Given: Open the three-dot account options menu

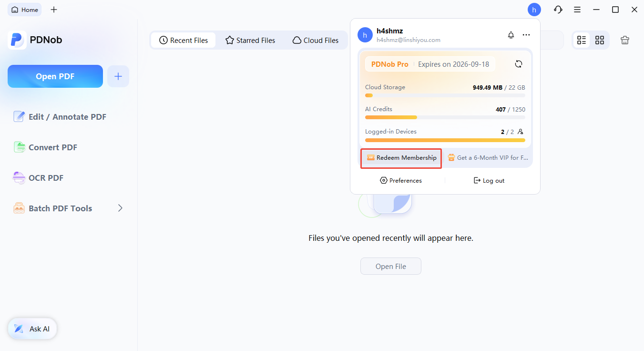Looking at the screenshot, I should tap(526, 35).
